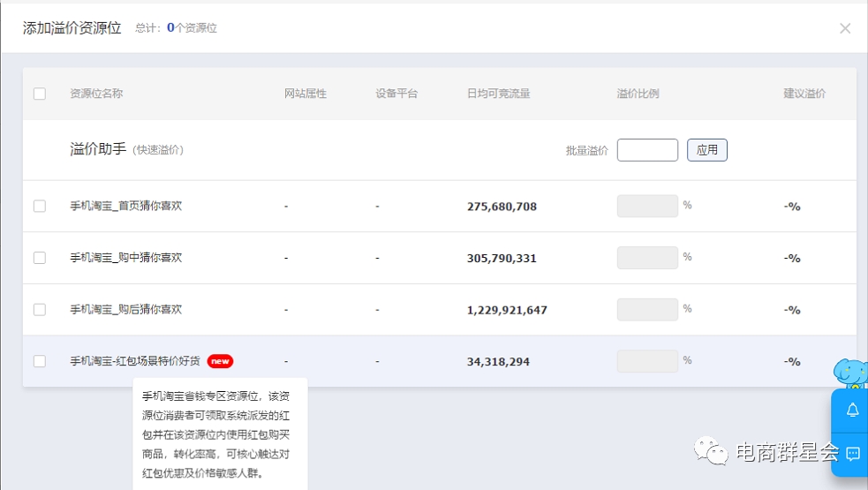Open the chat message icon in sidebar

pos(852,455)
